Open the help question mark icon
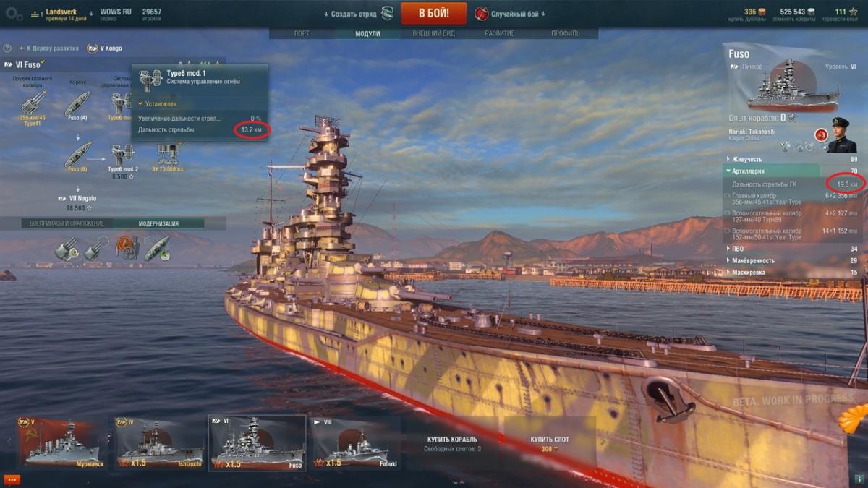This screenshot has height=488, width=868. tap(7, 48)
